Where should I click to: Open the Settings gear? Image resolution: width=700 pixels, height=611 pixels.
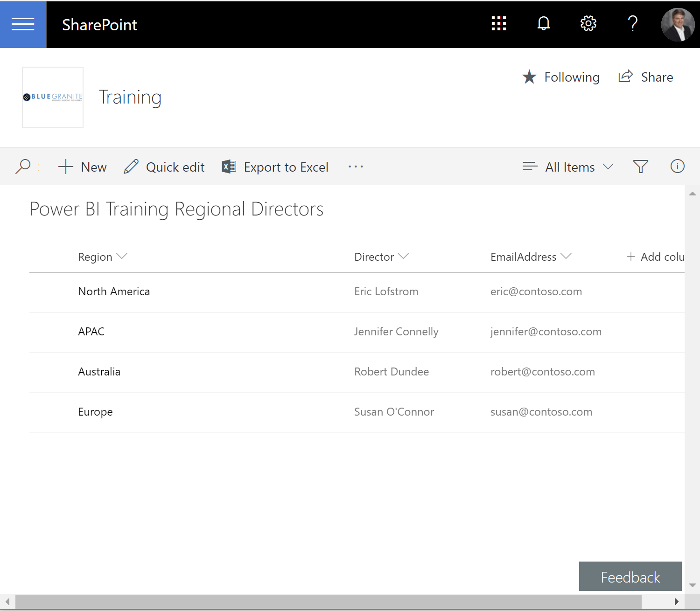pos(588,23)
